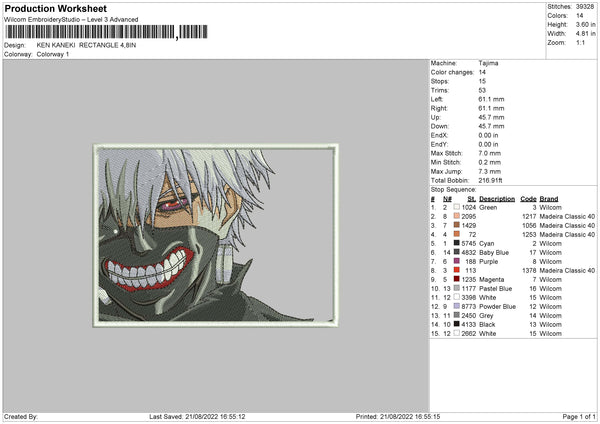This screenshot has width=600, height=424.
Task: Click the Zoom value 1:1
Action: click(x=580, y=42)
